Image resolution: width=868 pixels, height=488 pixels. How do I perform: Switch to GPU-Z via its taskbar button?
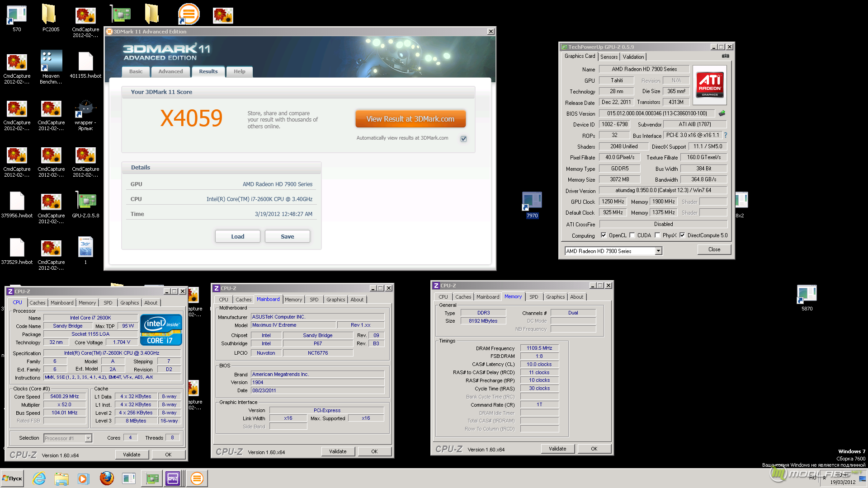coord(152,478)
